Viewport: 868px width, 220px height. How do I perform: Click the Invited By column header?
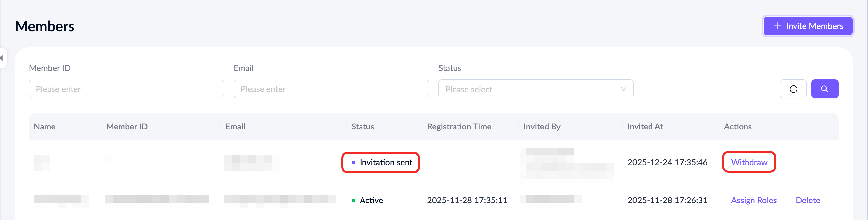[x=542, y=127]
